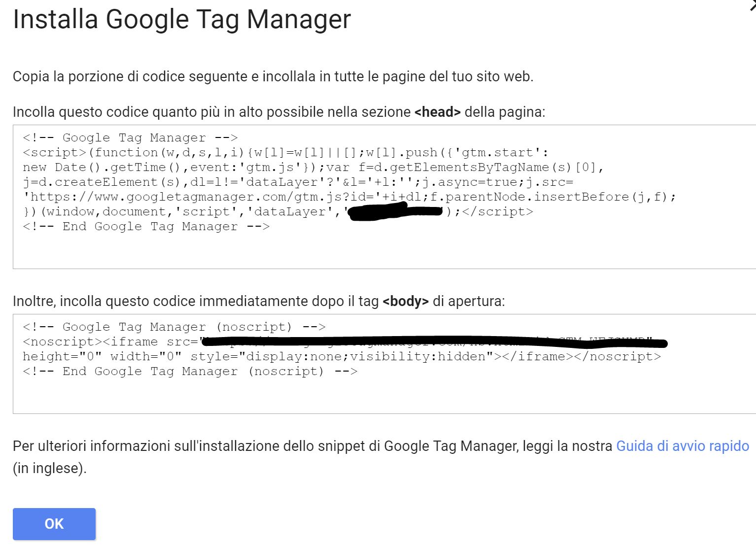Click the Installa Google Tag Manager heading
This screenshot has height=546, width=756.
click(182, 20)
